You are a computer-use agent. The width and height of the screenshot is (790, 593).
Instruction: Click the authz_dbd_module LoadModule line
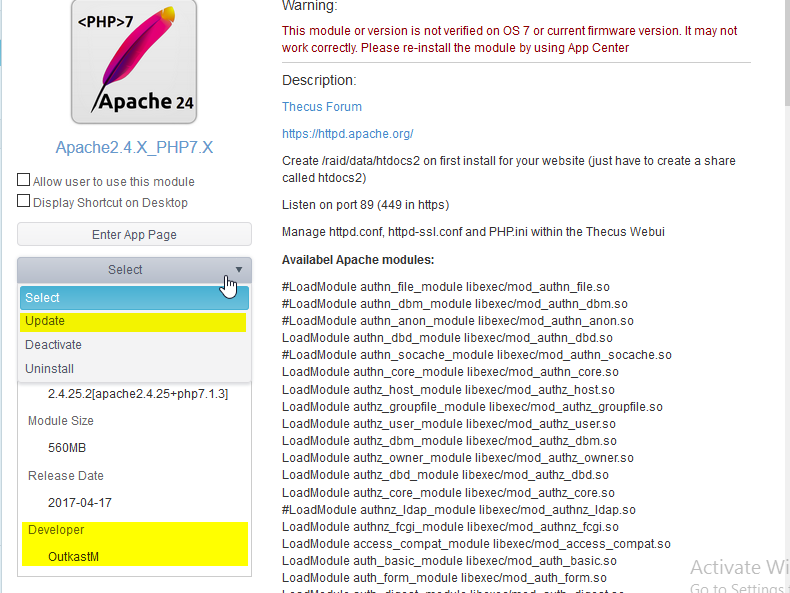(445, 476)
